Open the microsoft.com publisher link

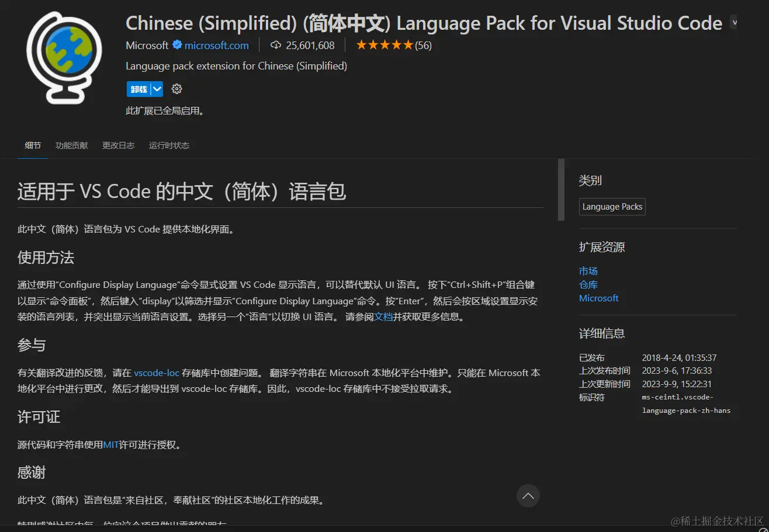pyautogui.click(x=217, y=45)
